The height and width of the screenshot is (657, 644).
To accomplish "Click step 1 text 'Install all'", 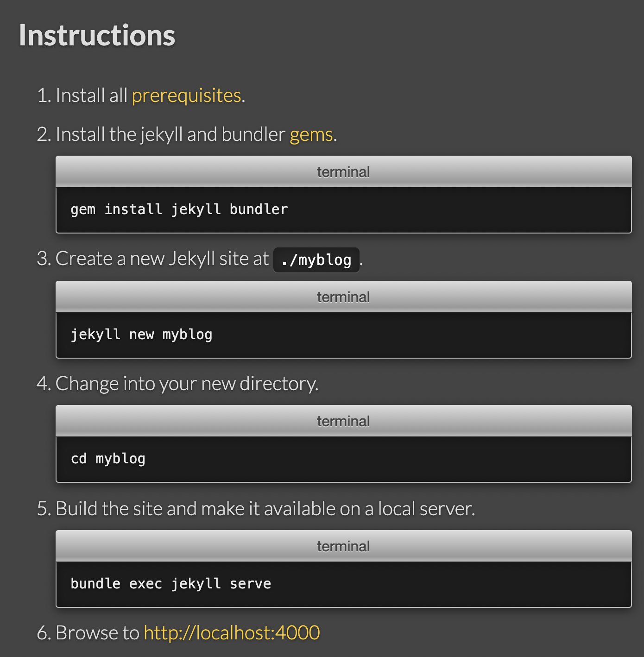I will tap(92, 96).
